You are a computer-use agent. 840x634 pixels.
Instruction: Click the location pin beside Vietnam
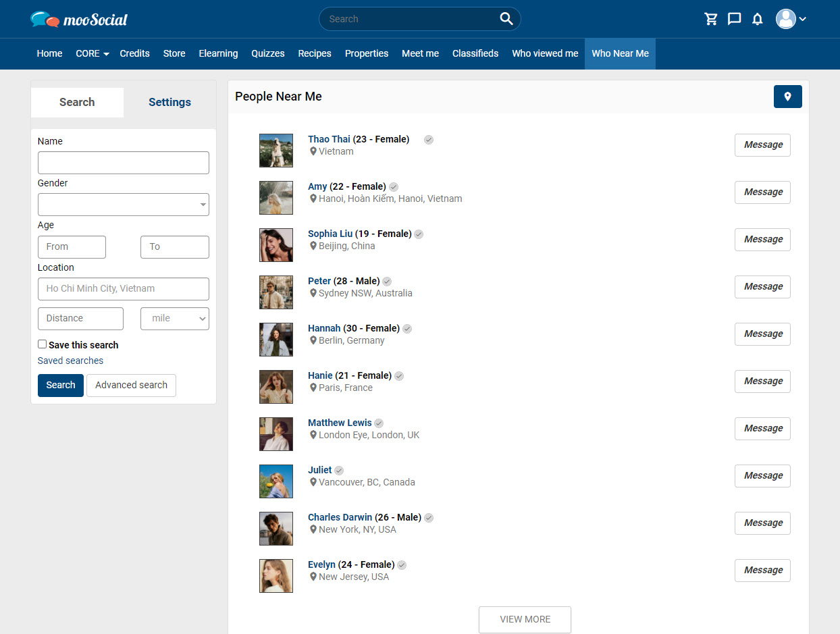click(313, 151)
